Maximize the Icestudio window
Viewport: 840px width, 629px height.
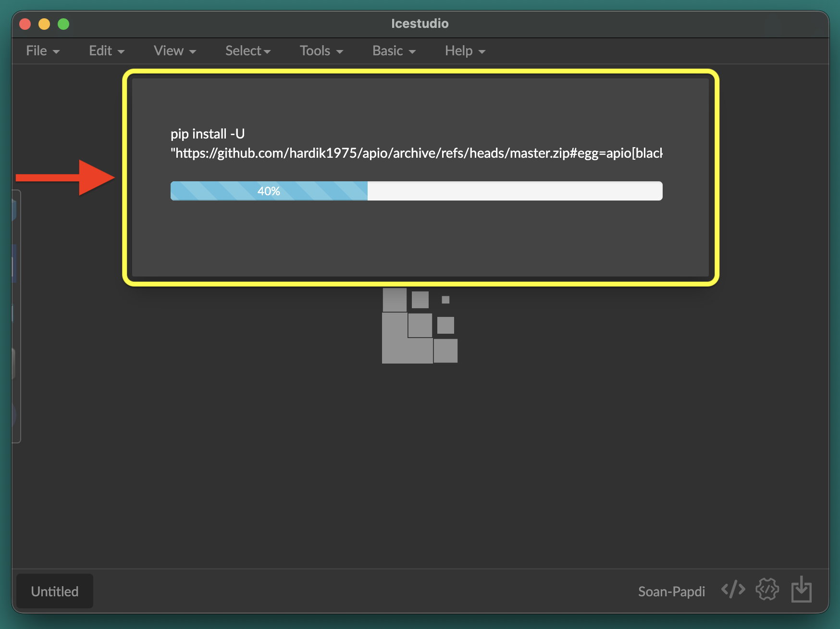(x=63, y=24)
